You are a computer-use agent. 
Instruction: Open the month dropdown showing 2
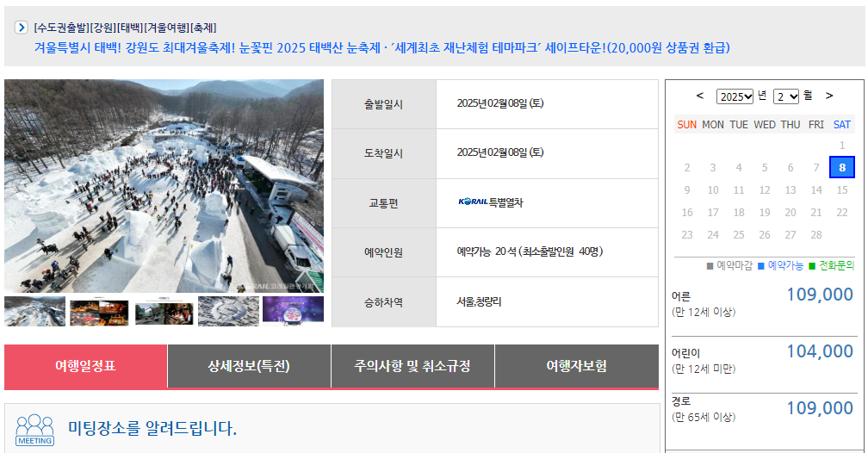(x=786, y=96)
